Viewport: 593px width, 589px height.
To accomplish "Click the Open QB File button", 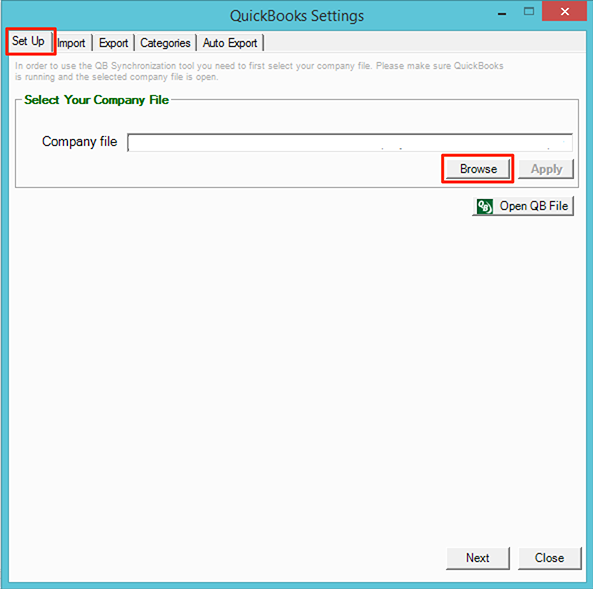I will pyautogui.click(x=523, y=206).
